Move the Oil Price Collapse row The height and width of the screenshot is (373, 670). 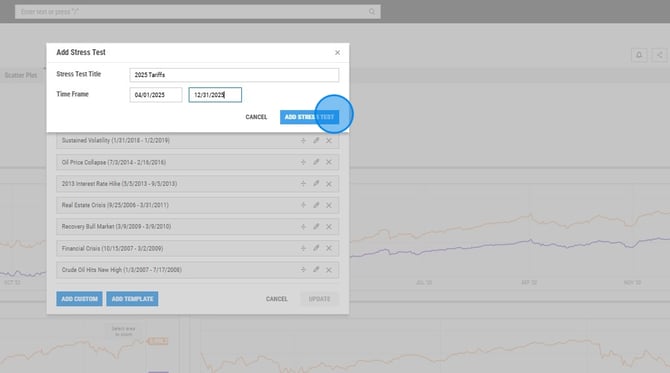coord(303,162)
